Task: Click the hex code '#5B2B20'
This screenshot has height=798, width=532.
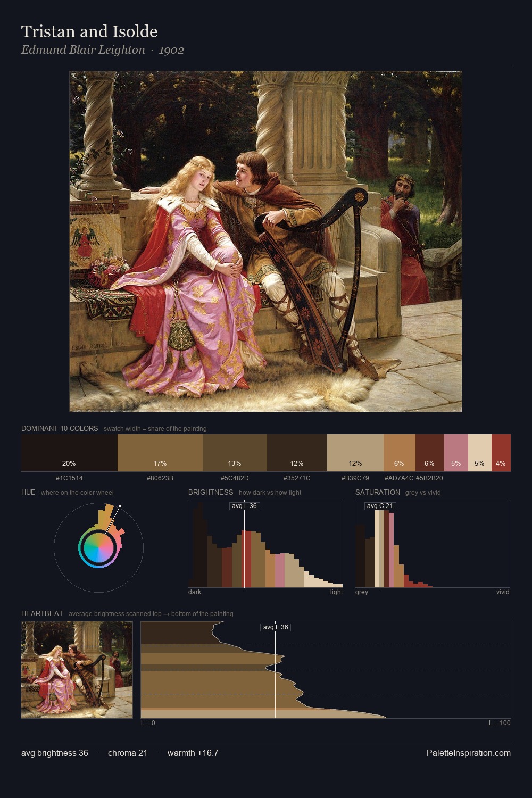Action: 429,478
